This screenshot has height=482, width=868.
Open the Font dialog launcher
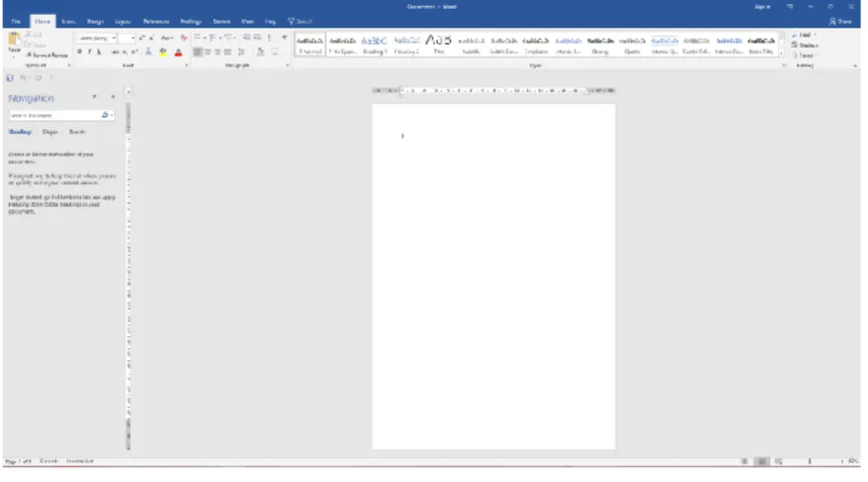point(186,65)
